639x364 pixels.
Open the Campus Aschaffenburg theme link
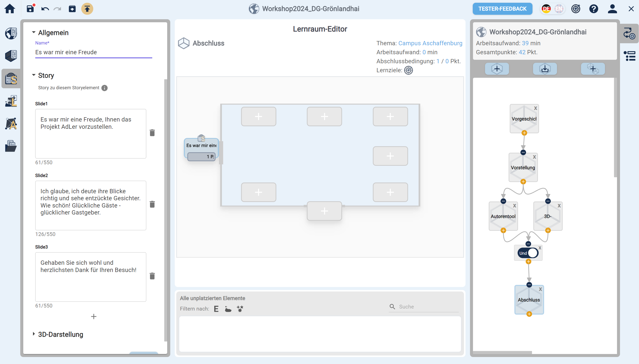coord(430,43)
